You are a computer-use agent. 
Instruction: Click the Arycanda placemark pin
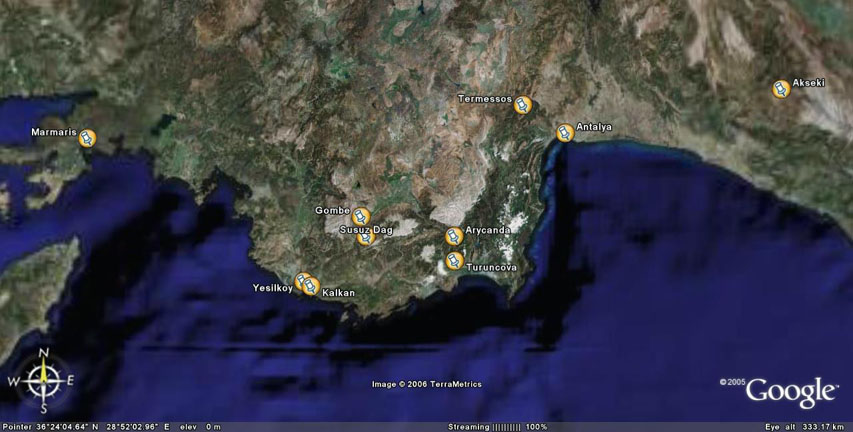(x=453, y=237)
